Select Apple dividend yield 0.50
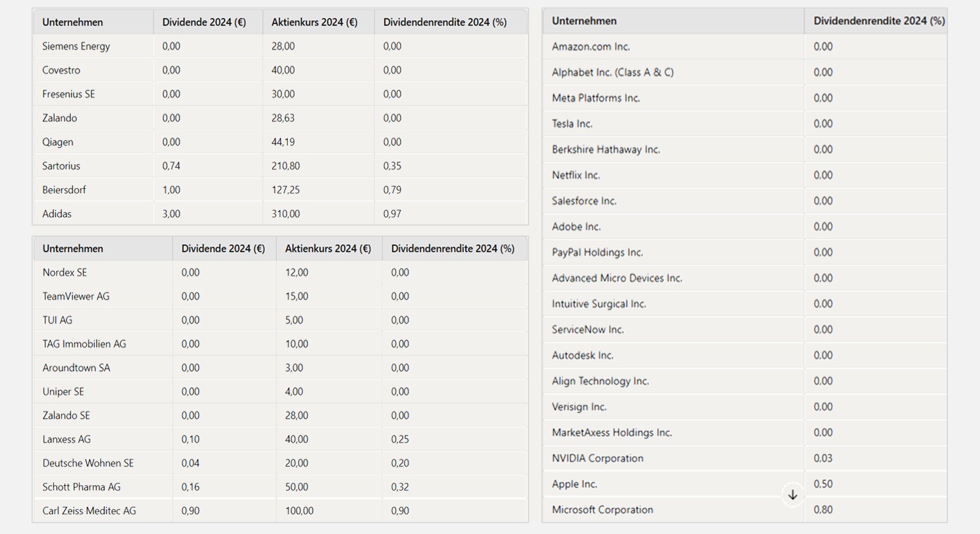The height and width of the screenshot is (534, 980). pyautogui.click(x=823, y=484)
